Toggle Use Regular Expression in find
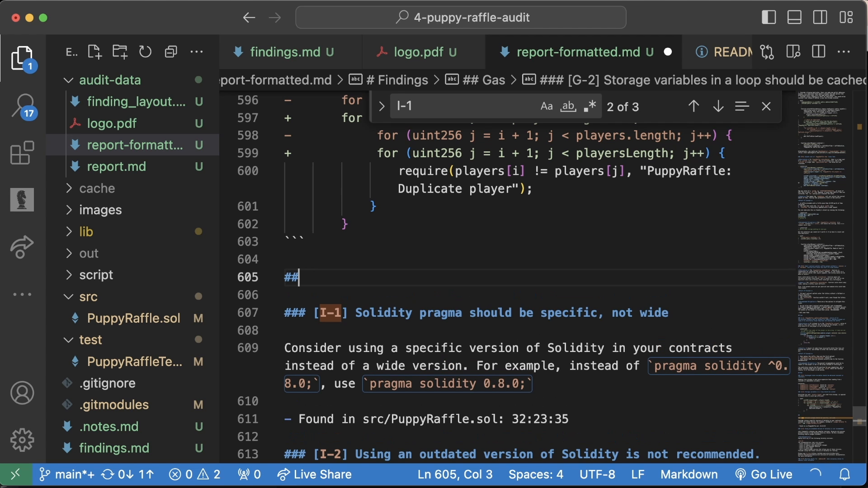868x488 pixels. point(590,107)
